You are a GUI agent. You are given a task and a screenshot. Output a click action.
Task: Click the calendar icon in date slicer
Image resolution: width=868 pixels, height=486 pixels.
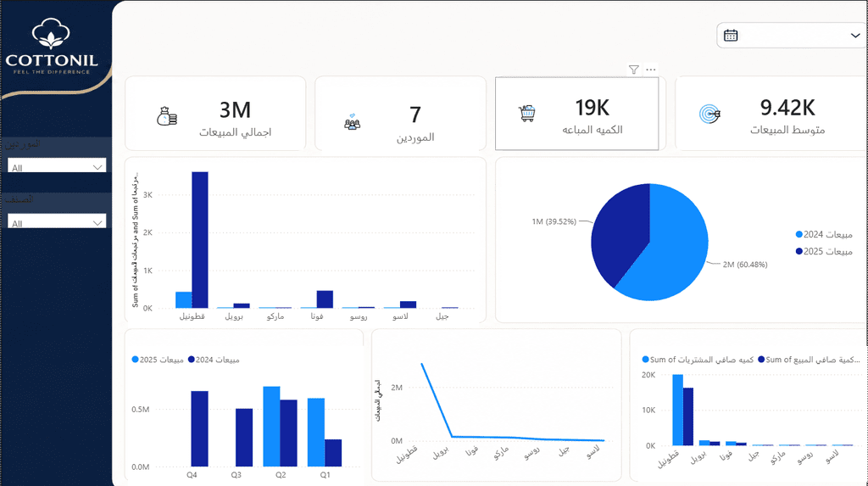[x=731, y=36]
